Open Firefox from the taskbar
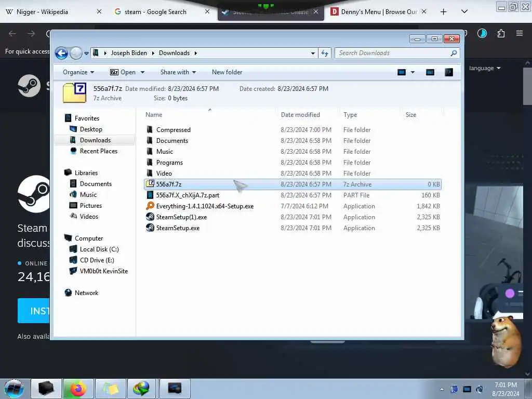Image resolution: width=532 pixels, height=399 pixels. pyautogui.click(x=78, y=389)
